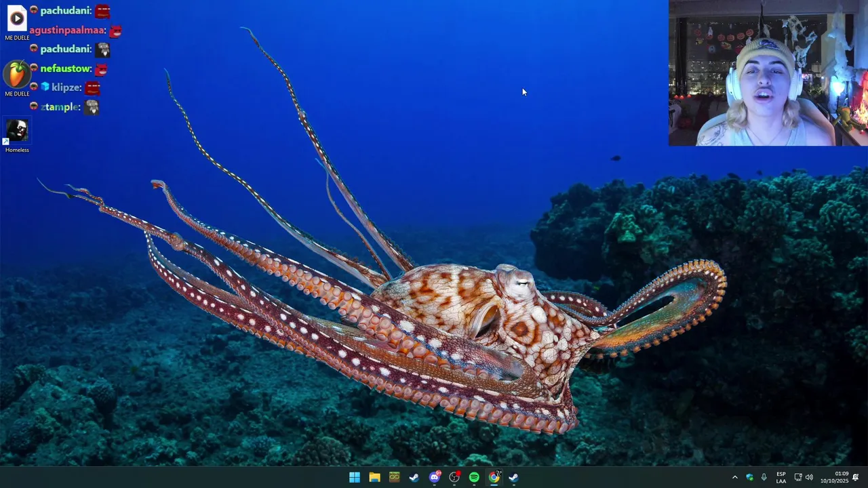Open the notifications bell icon
Viewport: 868px width, 488px height.
click(856, 477)
